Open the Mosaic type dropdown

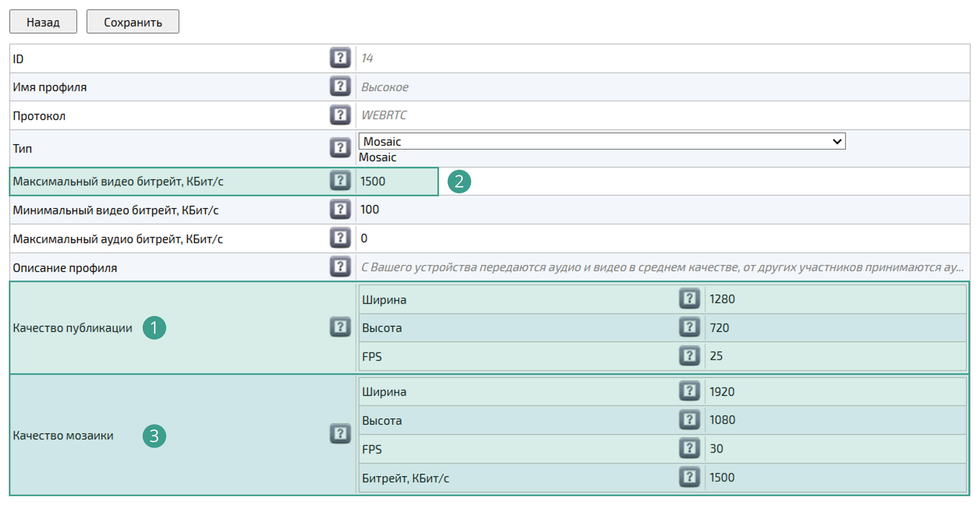(602, 141)
